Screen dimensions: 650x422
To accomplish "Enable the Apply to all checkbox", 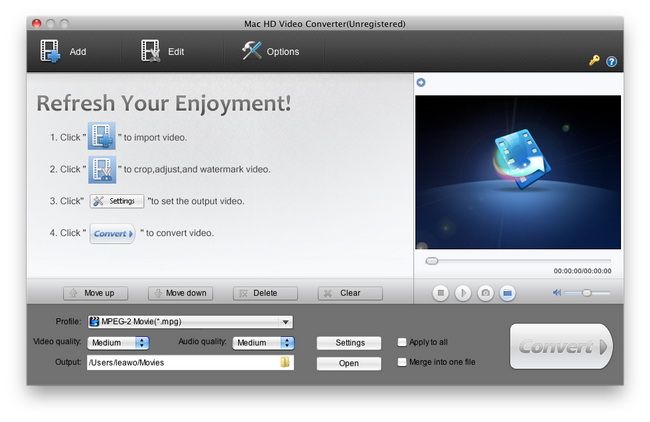I will [402, 342].
